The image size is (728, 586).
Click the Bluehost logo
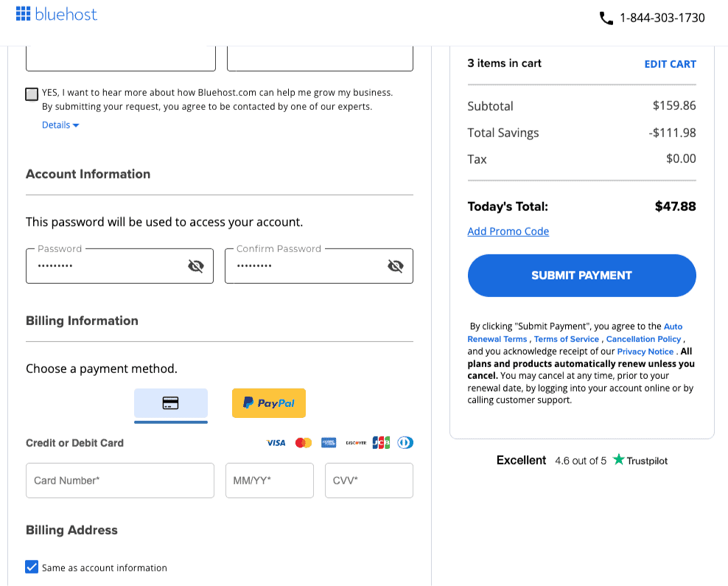(x=57, y=15)
